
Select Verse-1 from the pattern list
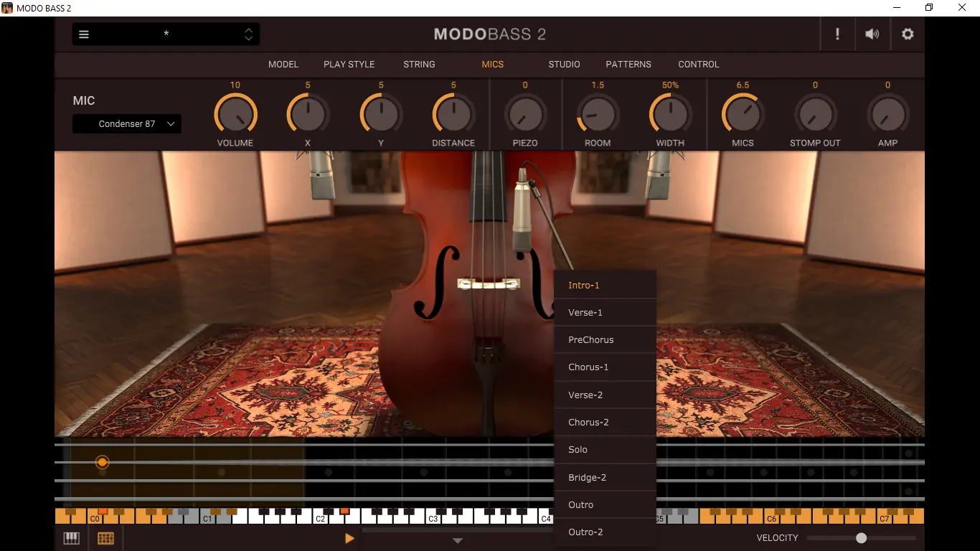click(606, 313)
